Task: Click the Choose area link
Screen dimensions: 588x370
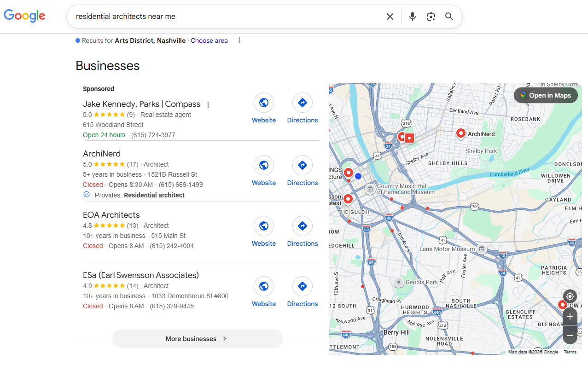Action: (x=209, y=40)
